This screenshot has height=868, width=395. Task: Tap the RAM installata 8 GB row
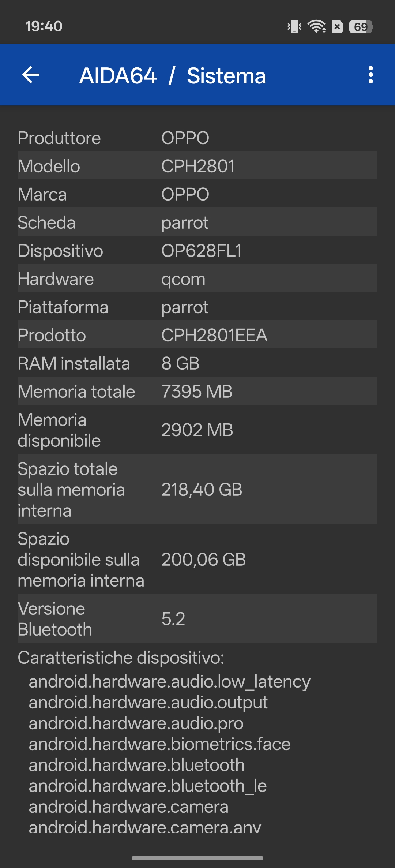(x=197, y=363)
